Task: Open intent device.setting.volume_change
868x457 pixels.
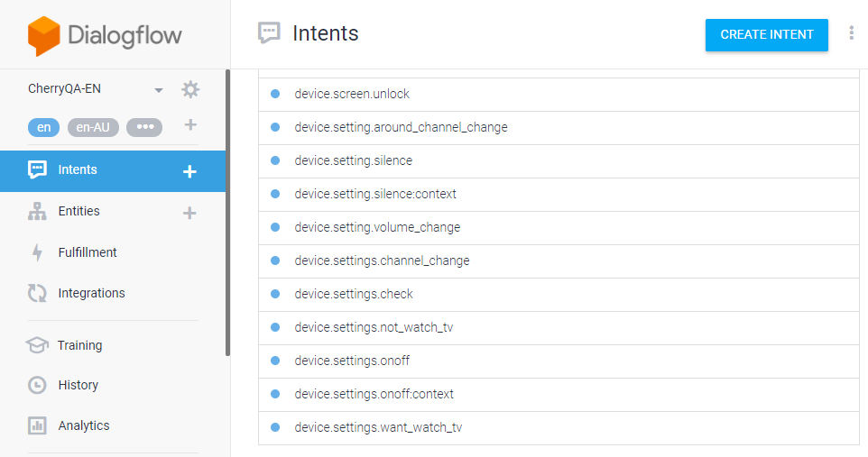Action: pyautogui.click(x=559, y=227)
